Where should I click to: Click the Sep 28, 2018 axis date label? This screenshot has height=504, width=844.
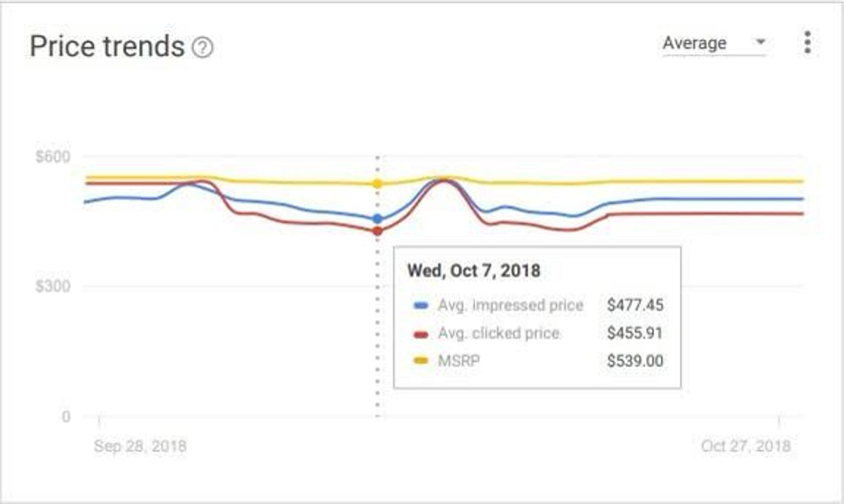(x=140, y=446)
